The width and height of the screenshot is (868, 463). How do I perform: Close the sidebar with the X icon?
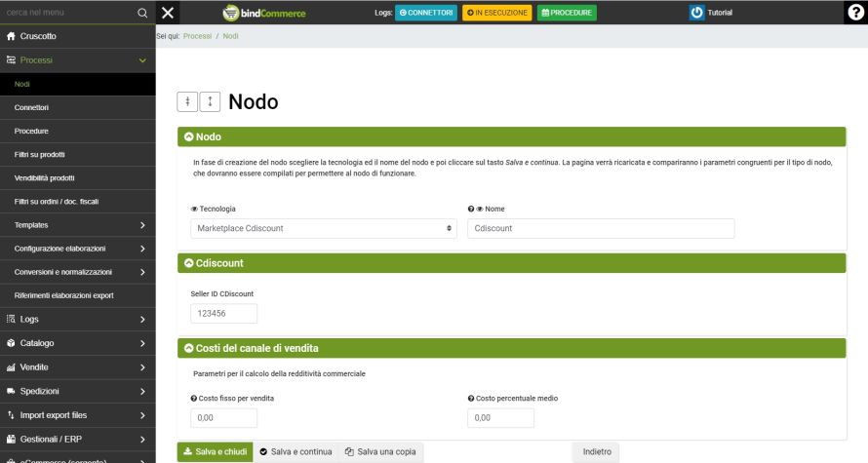pos(169,13)
